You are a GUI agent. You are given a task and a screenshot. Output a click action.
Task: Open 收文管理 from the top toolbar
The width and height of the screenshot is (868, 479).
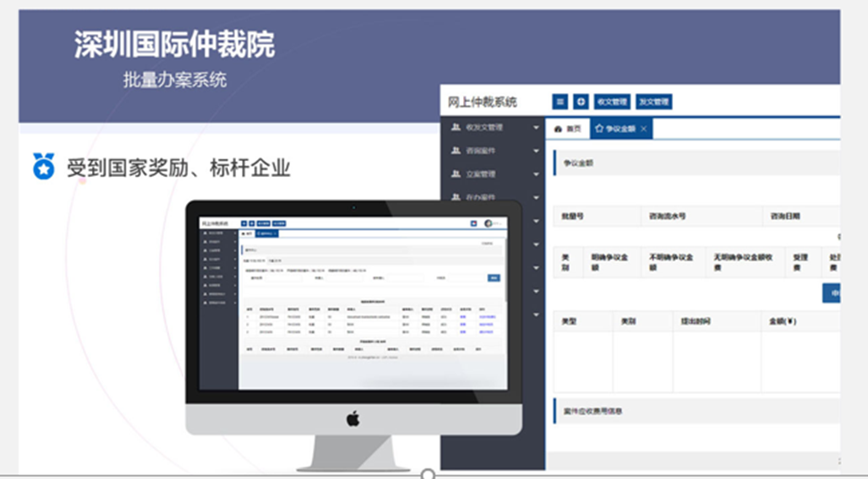(x=613, y=102)
